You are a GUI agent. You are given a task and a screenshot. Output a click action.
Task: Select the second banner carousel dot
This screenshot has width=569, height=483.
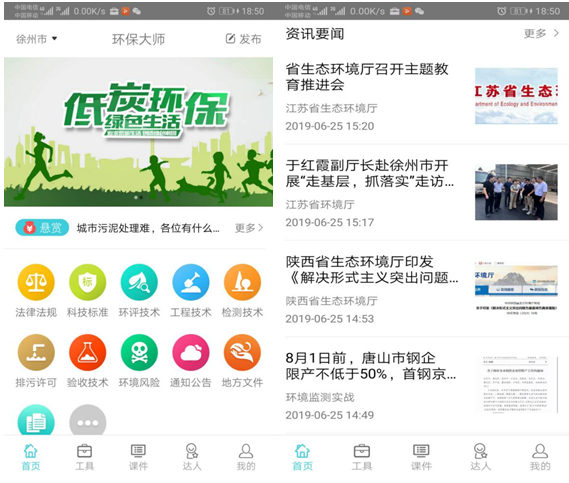[x=141, y=197]
